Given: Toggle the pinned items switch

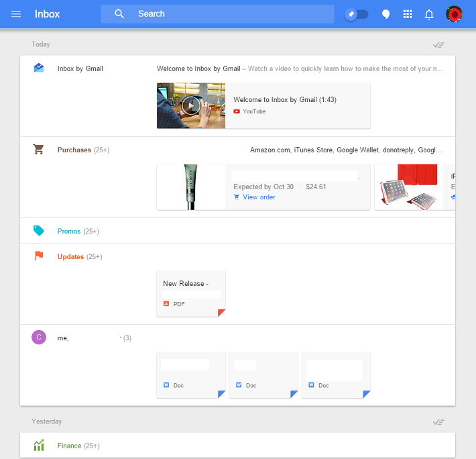Looking at the screenshot, I should [357, 14].
